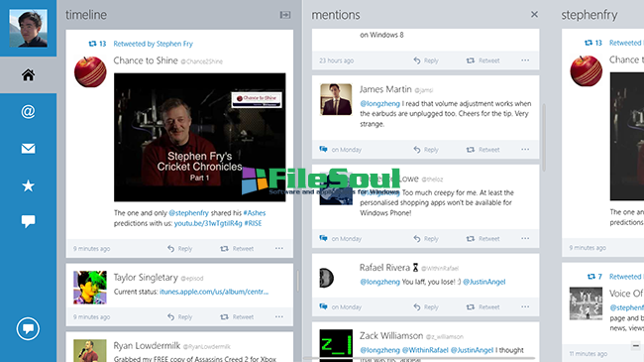Open the speech bubble sidebar icon

28,221
